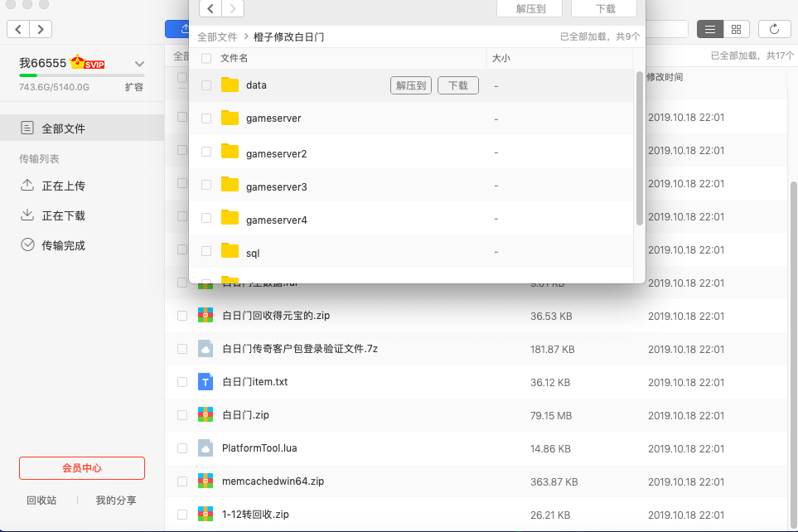This screenshot has height=532, width=798.
Task: Switch to list view layout icon
Action: (x=709, y=29)
